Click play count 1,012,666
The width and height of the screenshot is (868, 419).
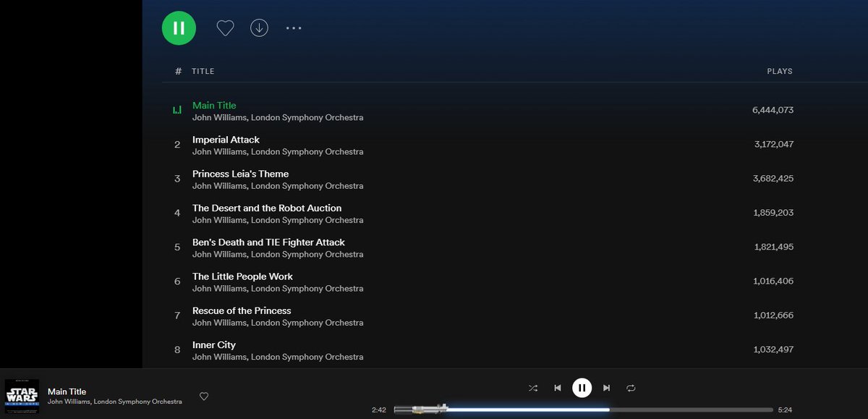pyautogui.click(x=773, y=315)
